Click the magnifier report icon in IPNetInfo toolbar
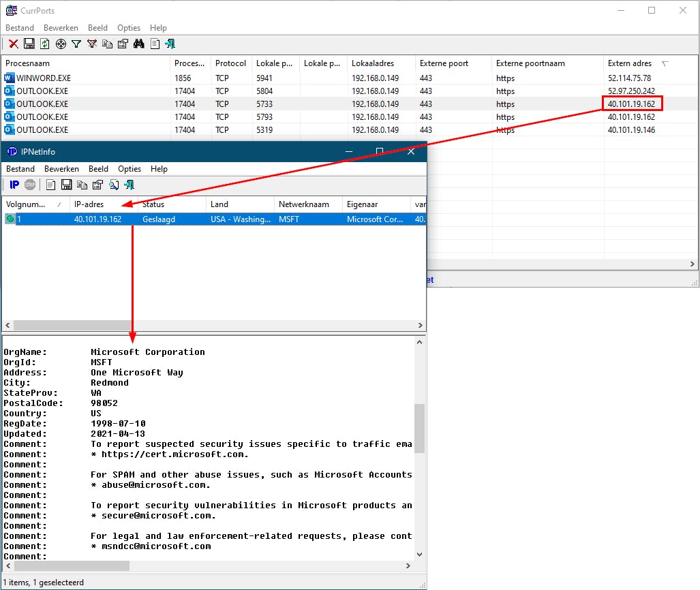 [114, 185]
